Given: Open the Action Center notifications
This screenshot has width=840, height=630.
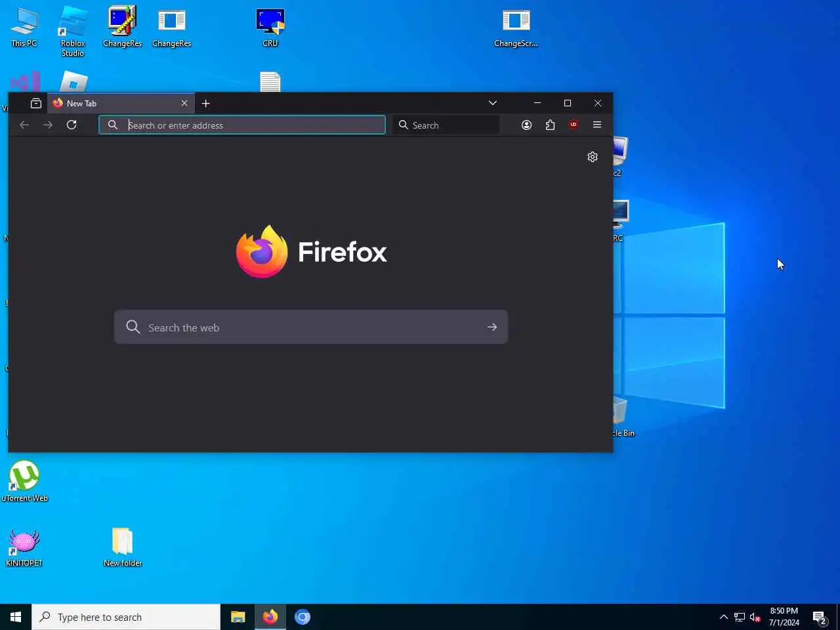Looking at the screenshot, I should click(820, 617).
